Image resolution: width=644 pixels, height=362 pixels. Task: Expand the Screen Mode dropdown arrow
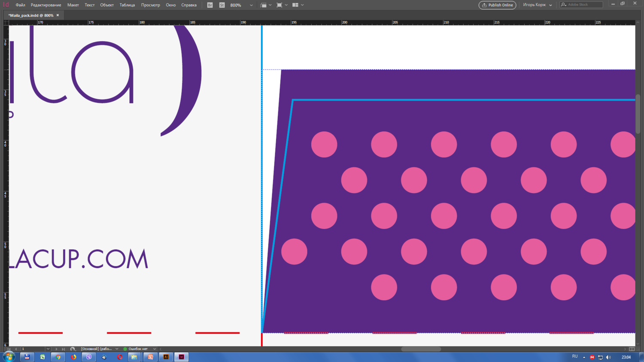click(286, 5)
